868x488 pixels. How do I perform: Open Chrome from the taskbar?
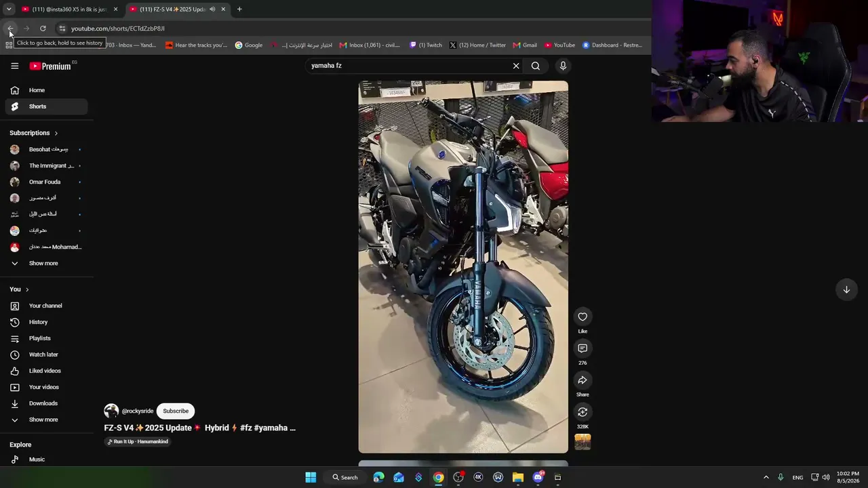point(439,477)
